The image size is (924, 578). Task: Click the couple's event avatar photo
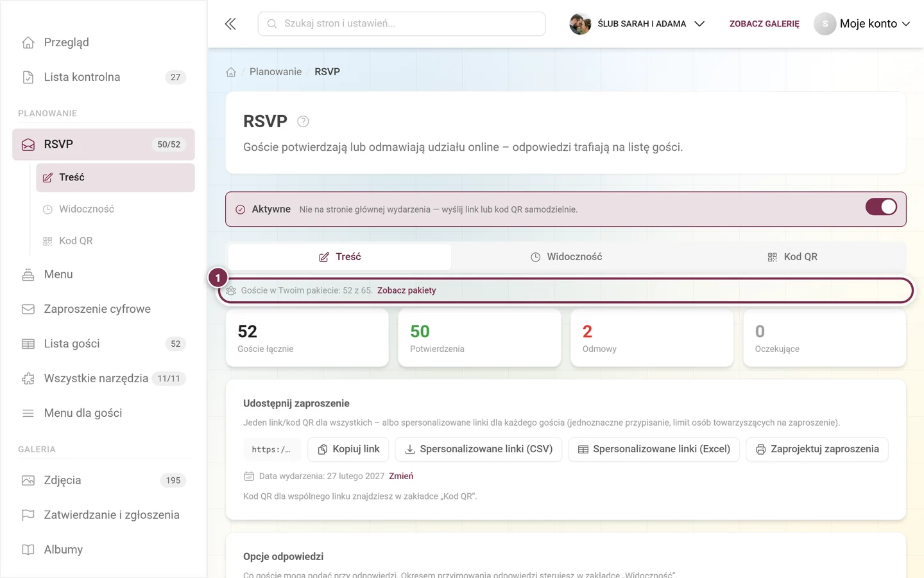coord(580,24)
